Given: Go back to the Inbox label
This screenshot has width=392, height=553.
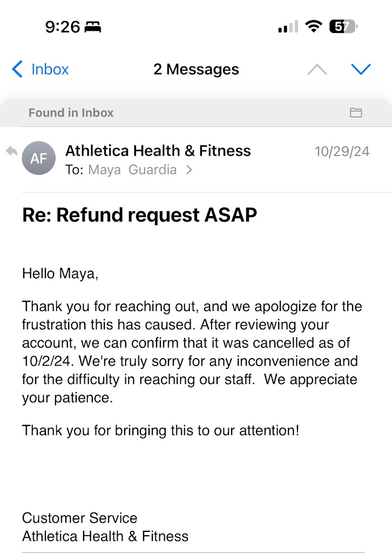Looking at the screenshot, I should coord(50,69).
